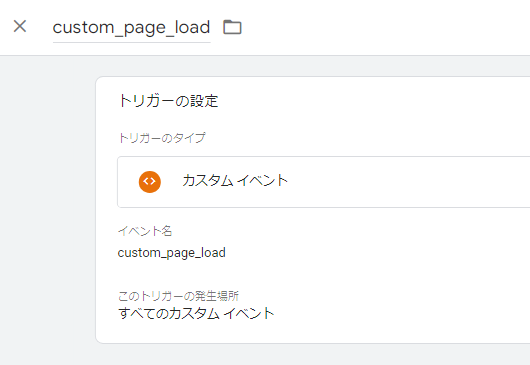
Task: Click blank space right of すべてのカスタム イベント
Action: click(399, 313)
